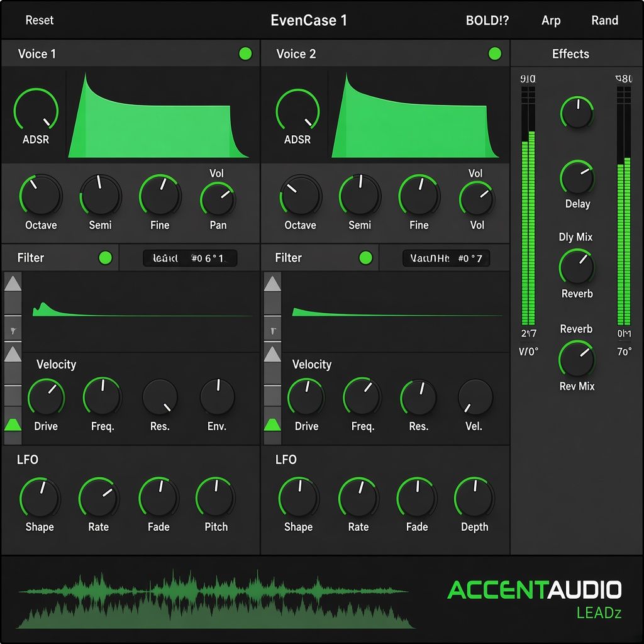Viewport: 644px width, 644px height.
Task: Adjust the Voice 1 LFO Pitch knob
Action: click(215, 497)
